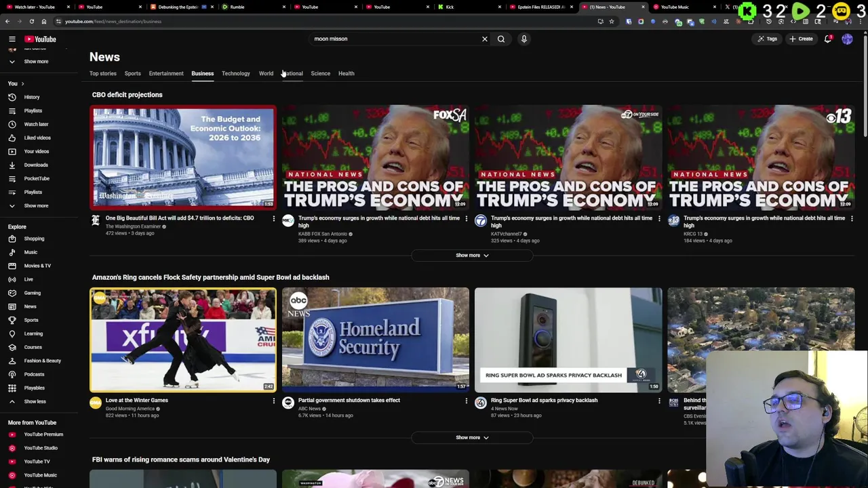Image resolution: width=868 pixels, height=488 pixels.
Task: Open Gaming under Explore
Action: point(32,293)
